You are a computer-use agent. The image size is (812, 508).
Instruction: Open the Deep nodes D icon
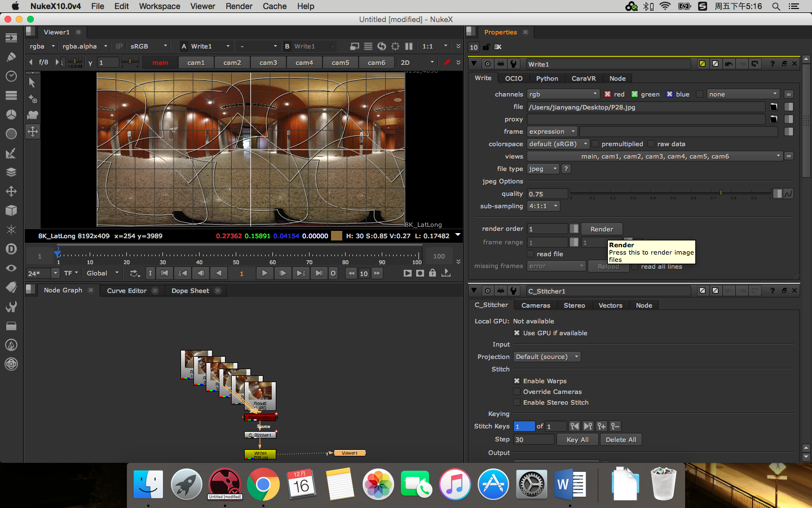[11, 249]
